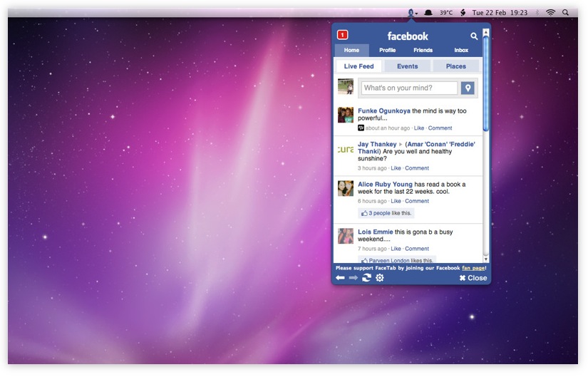Click Alice Ruby Young's avatar thumbnail
This screenshot has height=377, width=588.
pos(346,188)
